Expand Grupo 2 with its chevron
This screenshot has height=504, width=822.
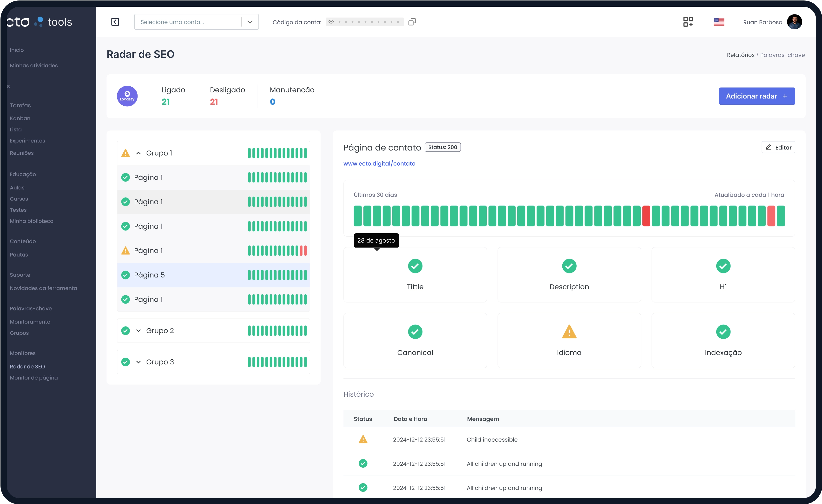[x=138, y=331]
